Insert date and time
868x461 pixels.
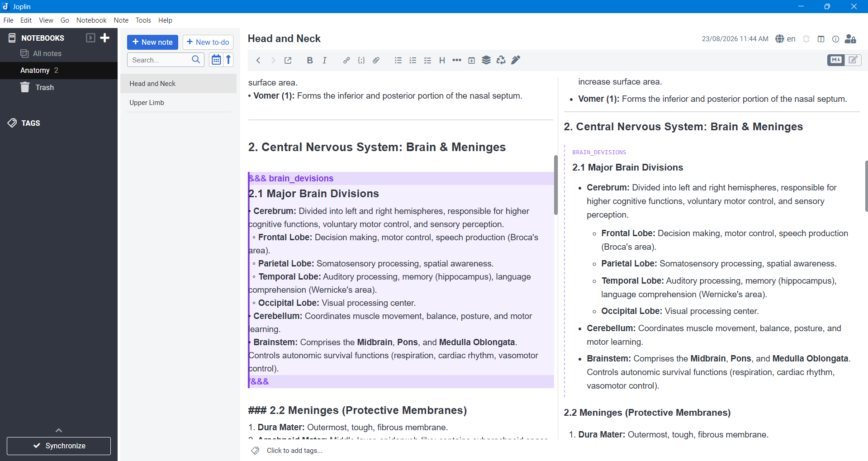pos(472,60)
